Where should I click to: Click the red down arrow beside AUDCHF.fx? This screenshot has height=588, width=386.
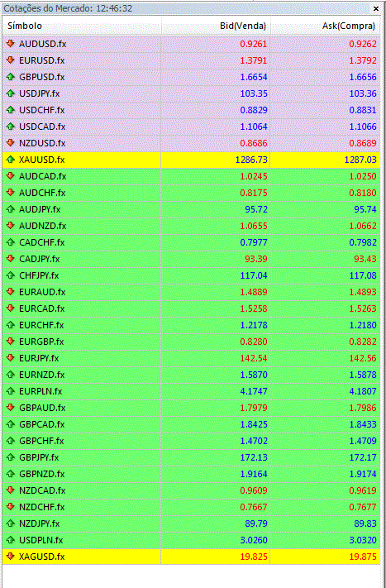[11, 193]
